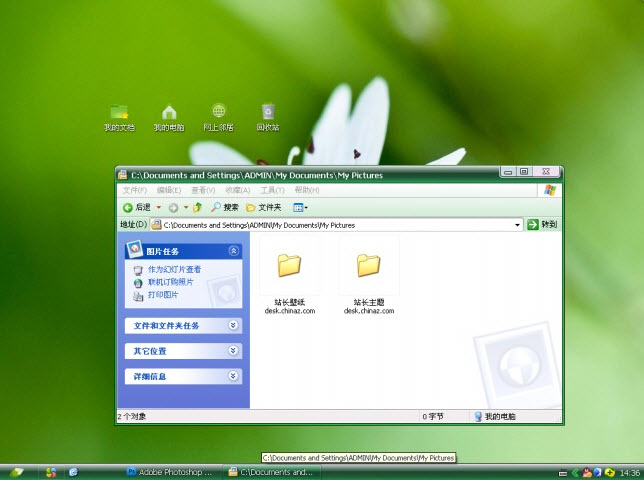
Task: Click the 站长主题 desk.chinaz.com folder name
Action: pyautogui.click(x=369, y=307)
